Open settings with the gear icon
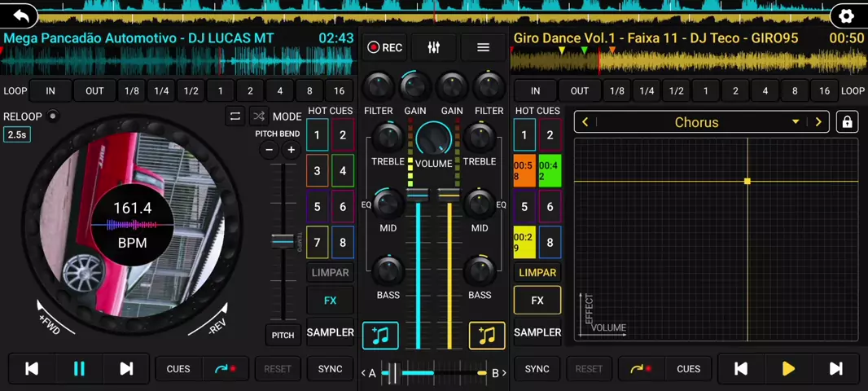The width and height of the screenshot is (868, 391). click(846, 15)
